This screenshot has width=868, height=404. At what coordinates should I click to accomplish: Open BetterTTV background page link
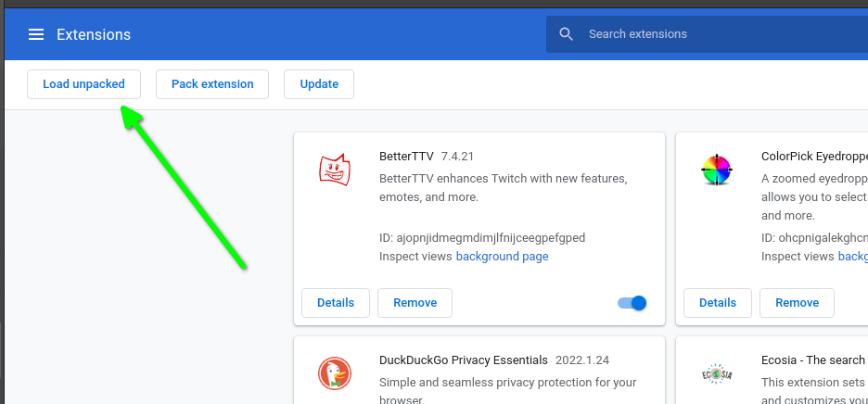pyautogui.click(x=502, y=257)
